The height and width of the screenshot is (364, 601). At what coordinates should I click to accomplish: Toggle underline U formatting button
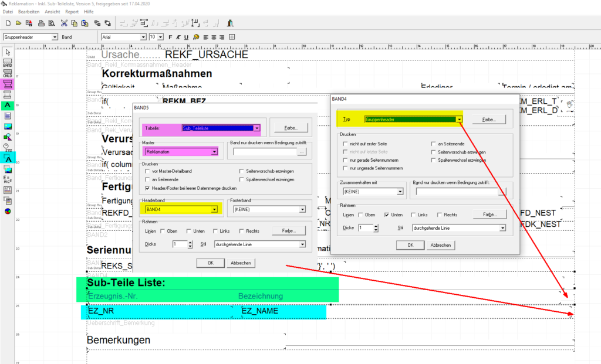point(186,37)
